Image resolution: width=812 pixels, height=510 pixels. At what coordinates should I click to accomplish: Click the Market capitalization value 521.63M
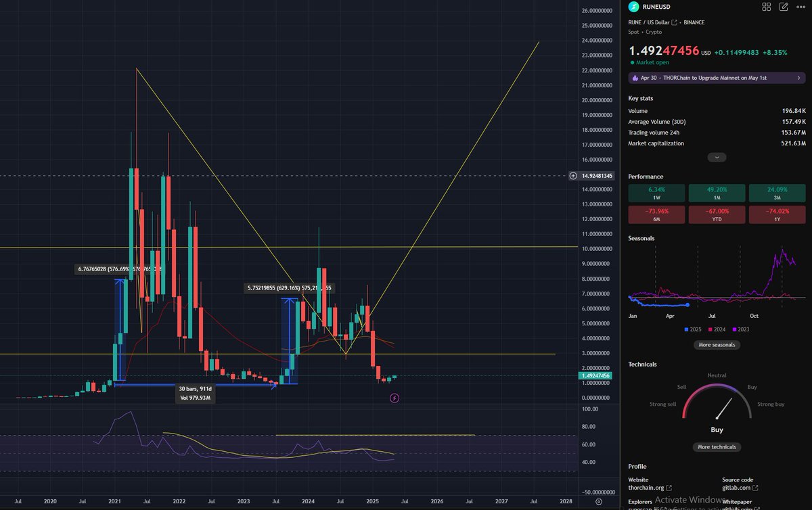point(793,143)
